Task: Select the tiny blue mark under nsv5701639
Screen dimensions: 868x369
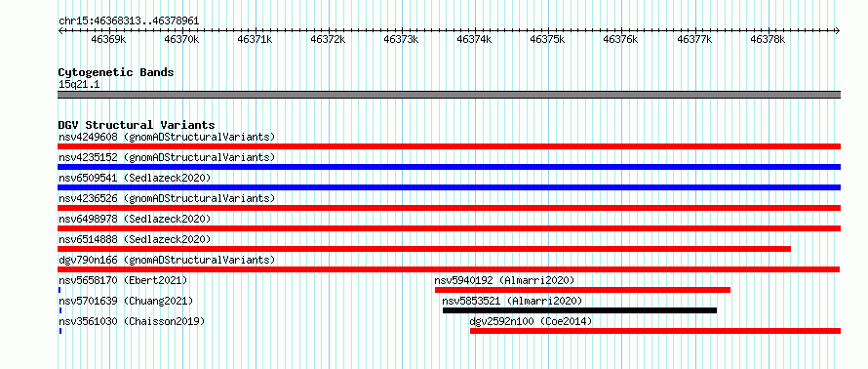Action: (59, 310)
